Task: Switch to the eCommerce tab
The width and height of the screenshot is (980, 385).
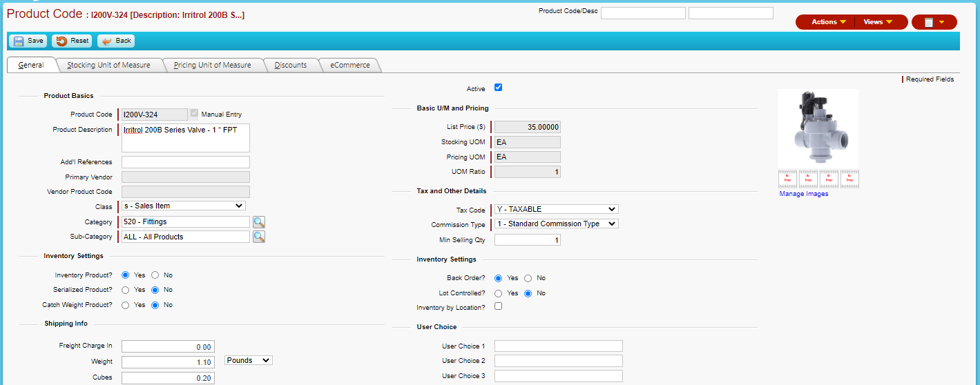Action: [349, 65]
